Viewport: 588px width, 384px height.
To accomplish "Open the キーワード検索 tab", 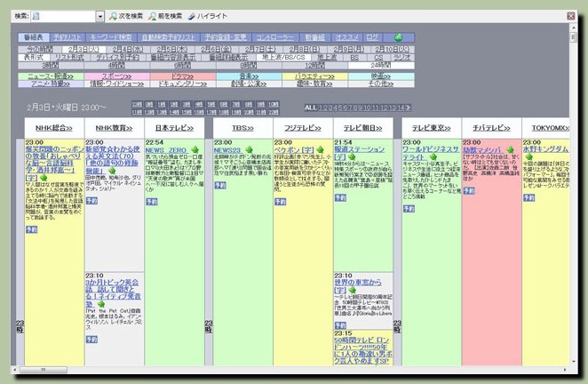I will [111, 37].
